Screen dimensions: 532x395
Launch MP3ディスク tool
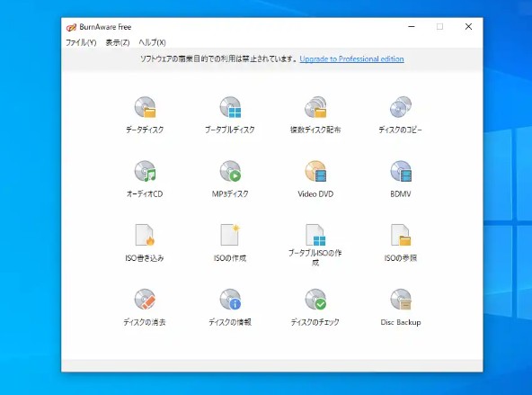click(x=230, y=179)
